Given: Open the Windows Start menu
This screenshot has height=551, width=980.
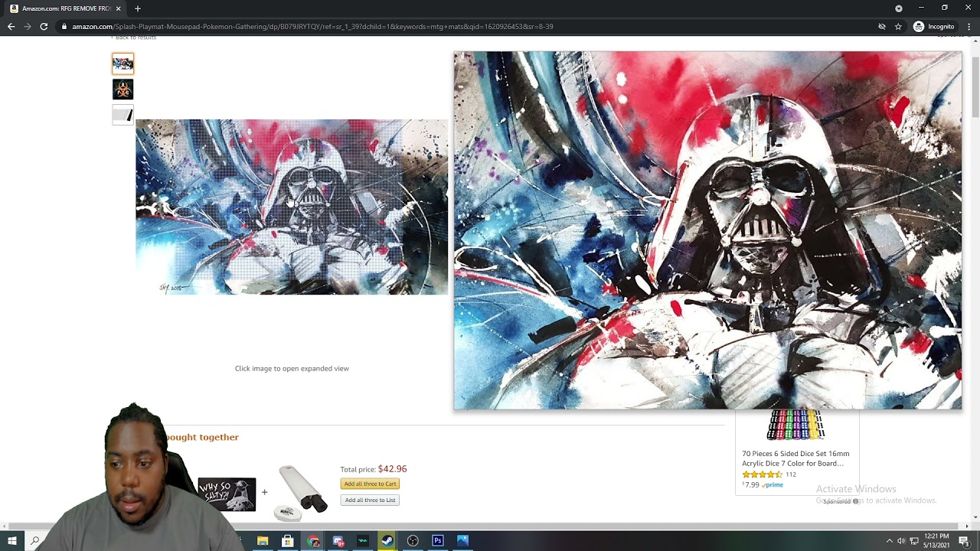Looking at the screenshot, I should click(x=12, y=541).
